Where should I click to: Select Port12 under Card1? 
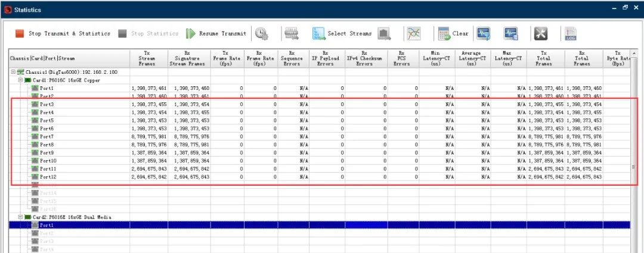[x=48, y=177]
